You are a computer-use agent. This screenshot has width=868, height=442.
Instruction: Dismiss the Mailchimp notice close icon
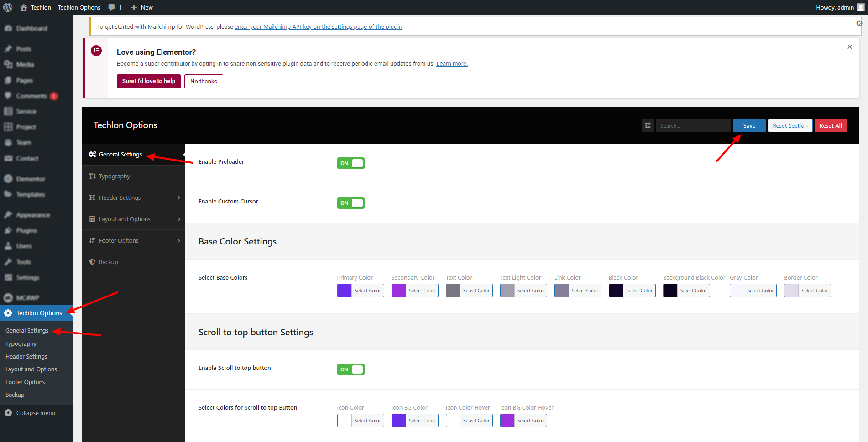pyautogui.click(x=859, y=23)
